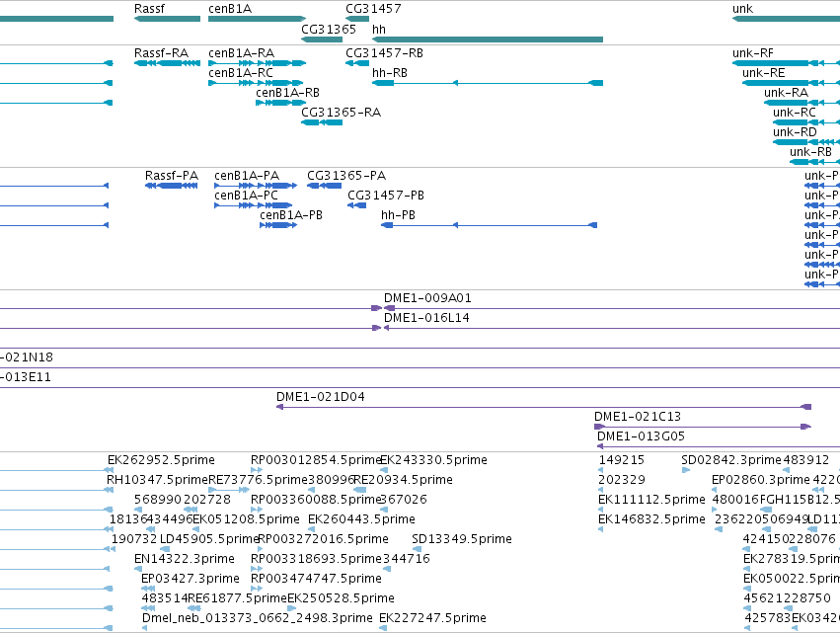Click the hh gene span bar

coord(488,40)
